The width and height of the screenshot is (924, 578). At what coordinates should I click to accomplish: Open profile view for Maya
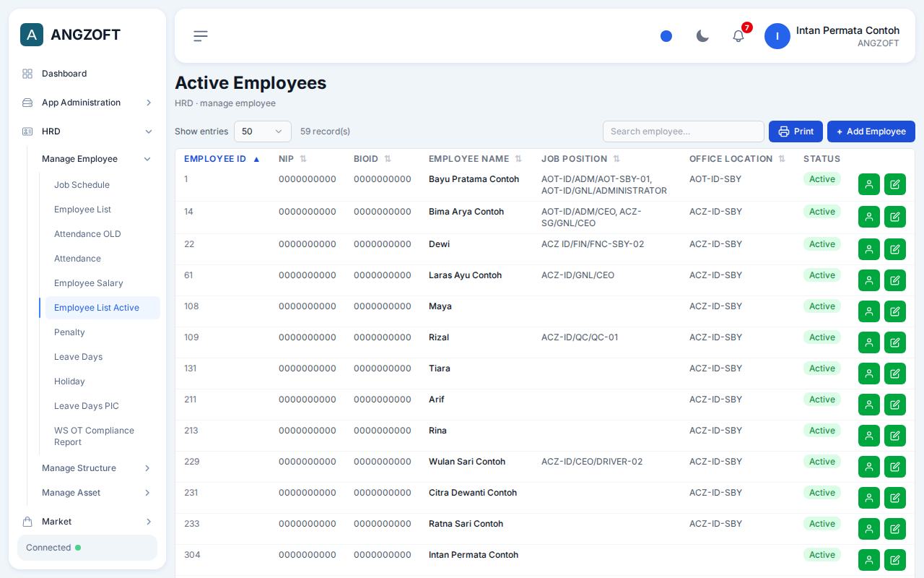click(x=869, y=311)
